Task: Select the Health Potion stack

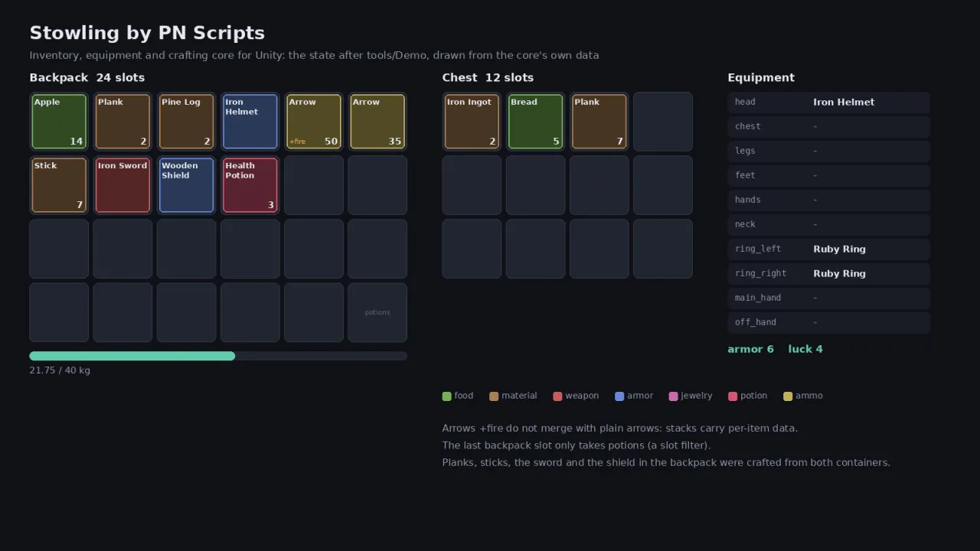Action: [250, 185]
